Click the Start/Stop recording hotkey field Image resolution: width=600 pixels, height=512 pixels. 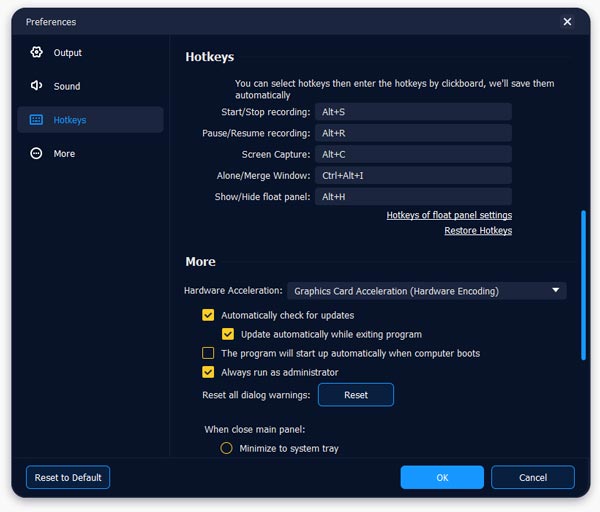click(413, 112)
